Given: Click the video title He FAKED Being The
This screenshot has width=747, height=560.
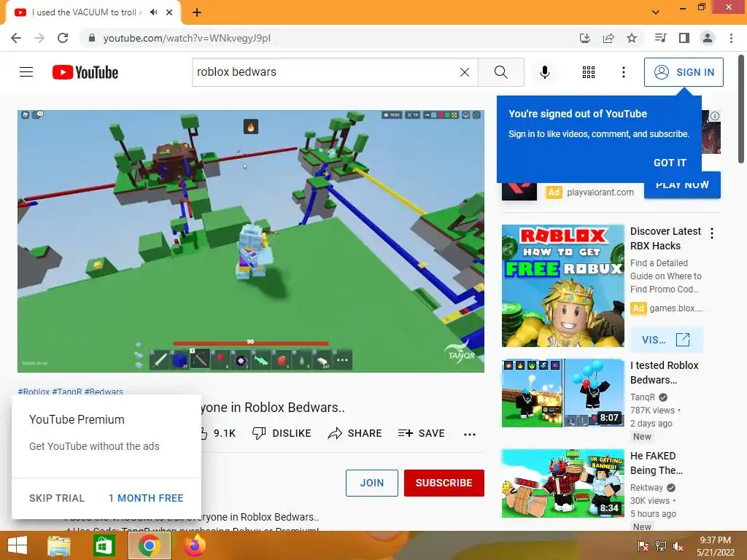Looking at the screenshot, I should click(656, 463).
